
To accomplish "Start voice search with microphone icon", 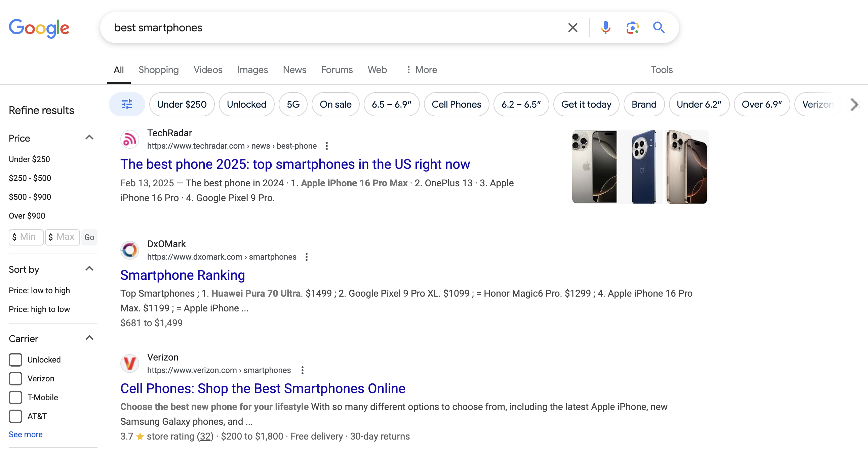I will (605, 28).
